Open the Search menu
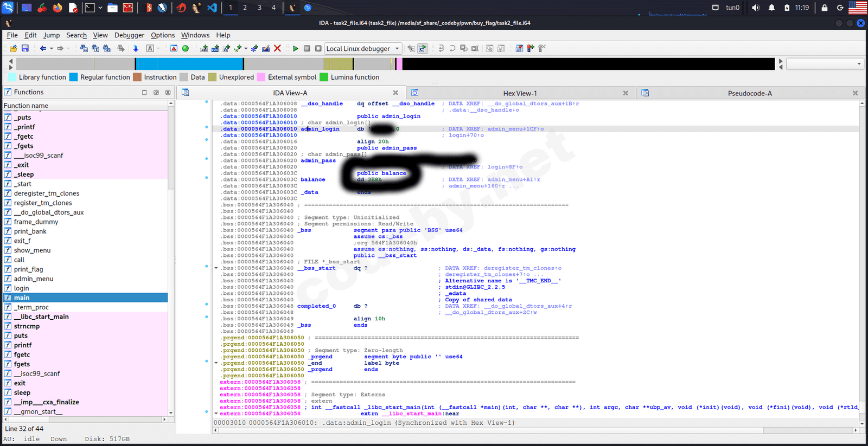Image resolution: width=868 pixels, height=446 pixels. click(x=76, y=35)
